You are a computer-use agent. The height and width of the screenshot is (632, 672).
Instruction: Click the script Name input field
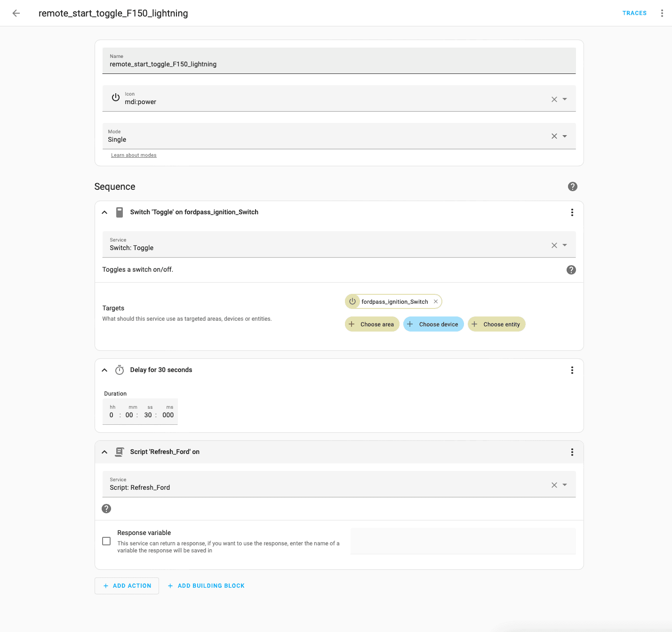pyautogui.click(x=339, y=64)
